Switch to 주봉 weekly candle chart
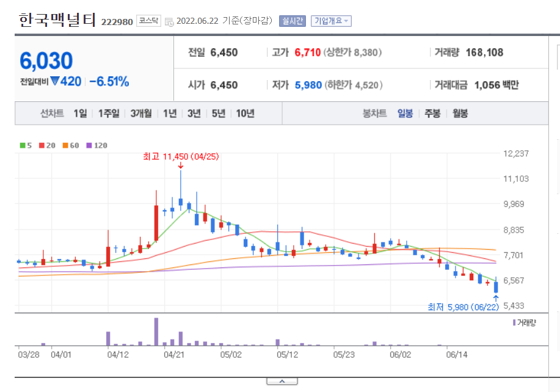The image size is (560, 392). pyautogui.click(x=432, y=114)
